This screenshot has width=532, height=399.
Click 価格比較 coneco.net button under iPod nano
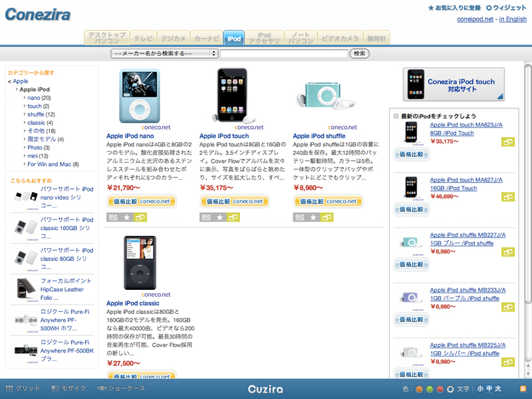coord(142,201)
